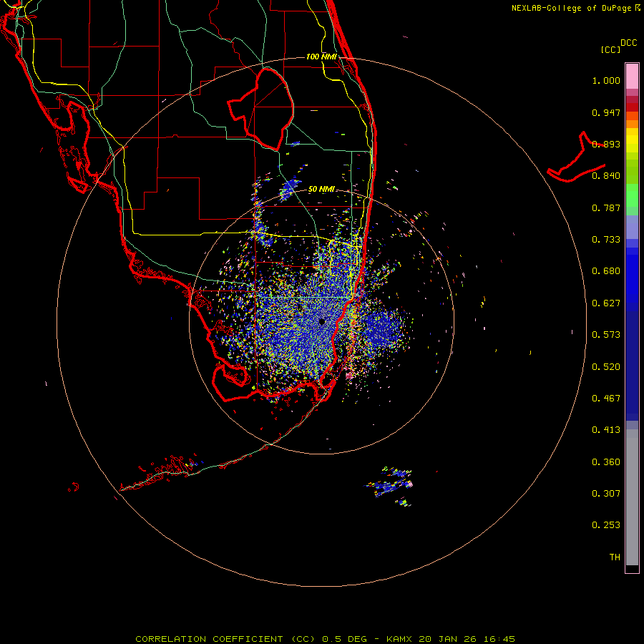Image resolution: width=644 pixels, height=644 pixels.
Task: Select the 0.307 legend value
Action: pos(606,494)
